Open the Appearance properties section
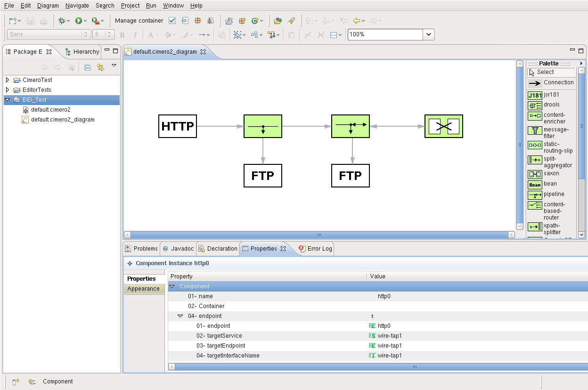The width and height of the screenshot is (588, 390). (x=144, y=289)
